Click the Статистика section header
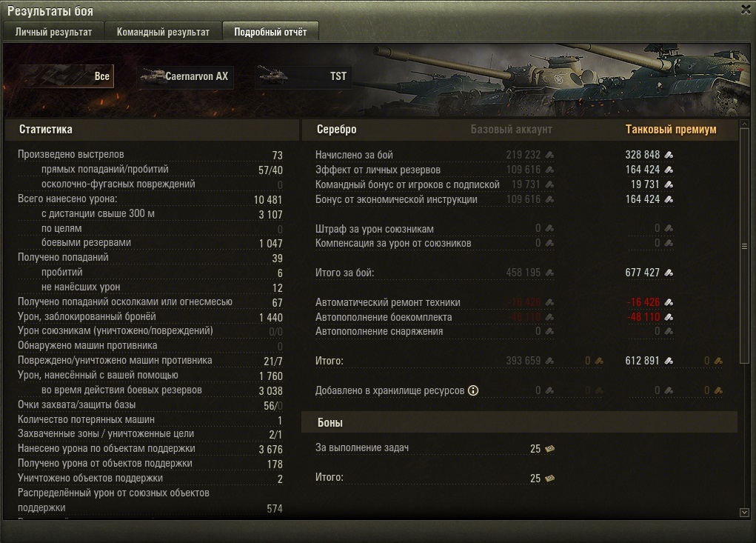 pos(46,129)
